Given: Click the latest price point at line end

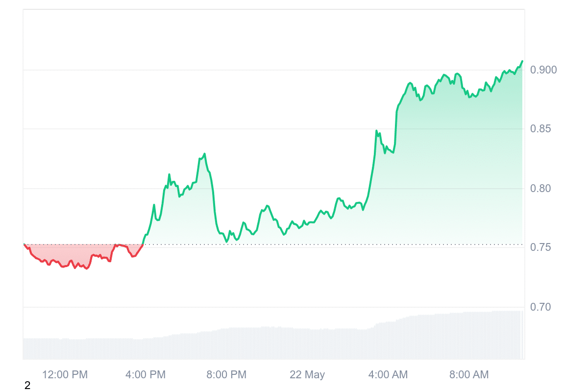Looking at the screenshot, I should tap(522, 61).
